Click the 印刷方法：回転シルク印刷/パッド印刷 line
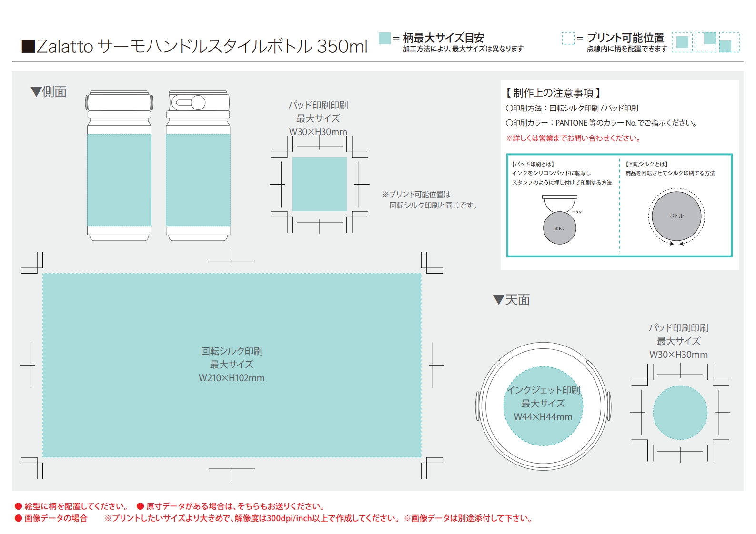This screenshot has height=534, width=756. click(572, 108)
